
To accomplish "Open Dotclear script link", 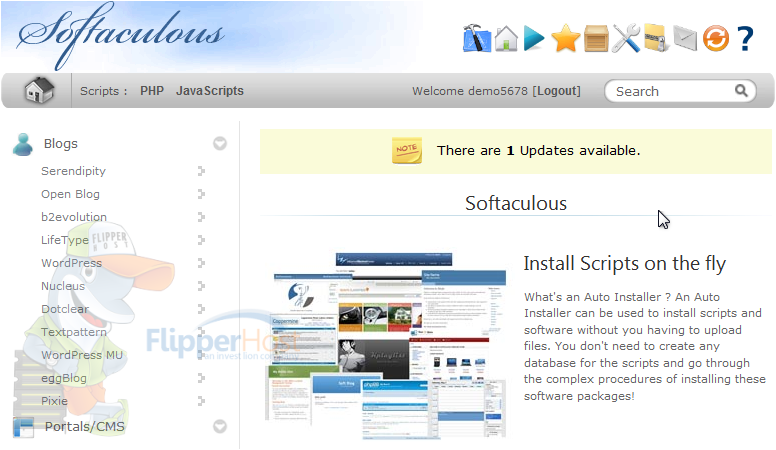I will tap(65, 309).
